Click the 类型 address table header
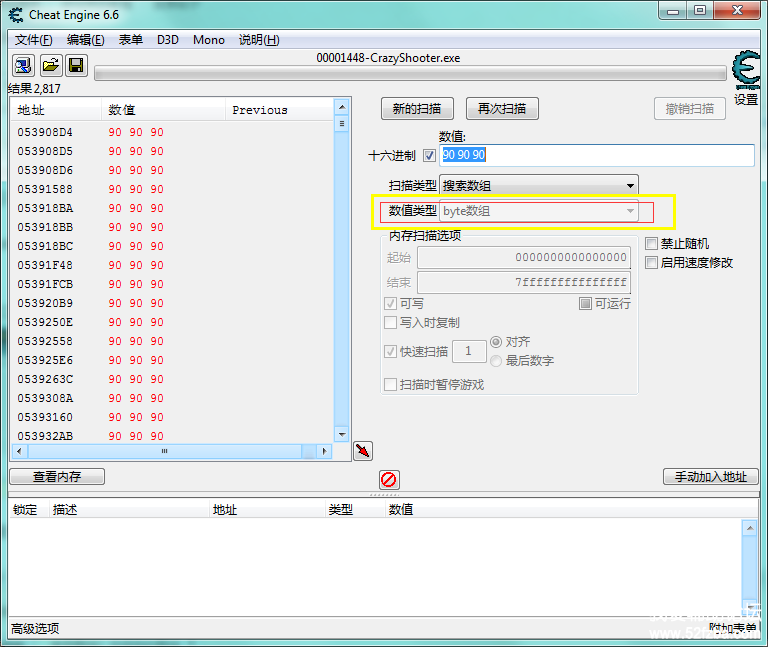Screen dimensions: 768x647 [355, 510]
